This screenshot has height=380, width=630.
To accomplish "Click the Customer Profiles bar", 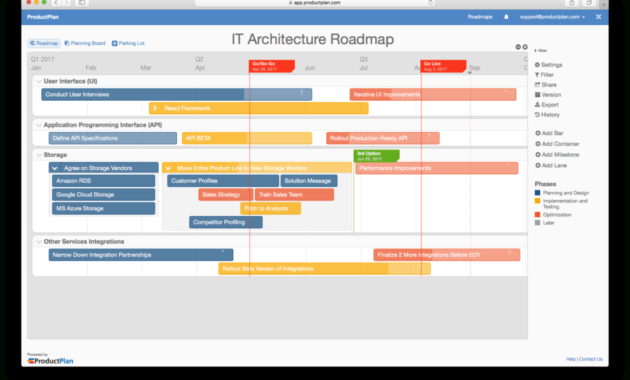I will 223,181.
